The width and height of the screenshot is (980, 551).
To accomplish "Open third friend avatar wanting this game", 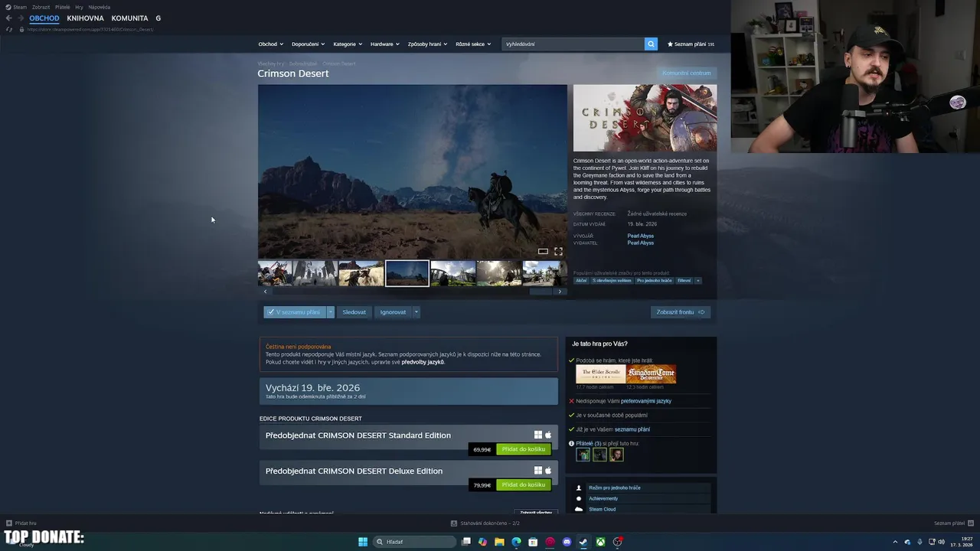I will click(x=616, y=455).
